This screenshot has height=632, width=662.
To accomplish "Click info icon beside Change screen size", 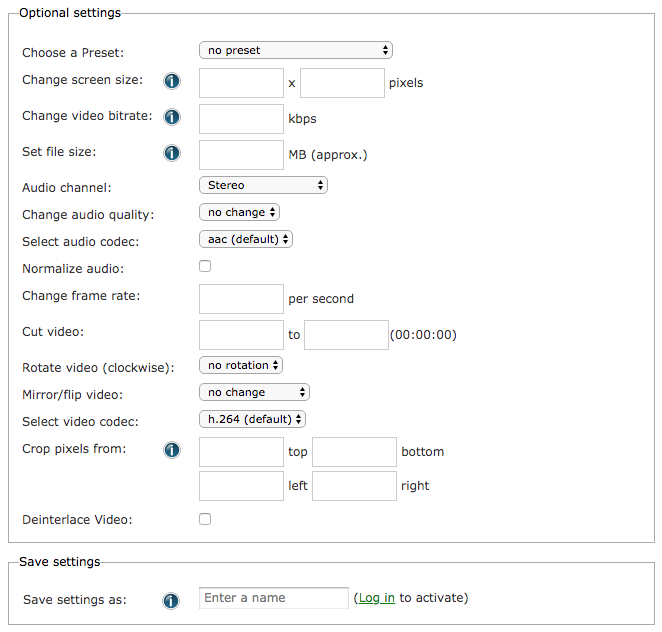I will pyautogui.click(x=171, y=81).
